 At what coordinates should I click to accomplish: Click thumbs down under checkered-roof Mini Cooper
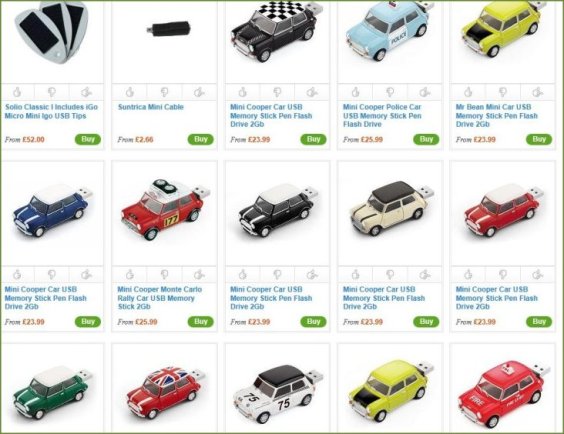[x=277, y=92]
